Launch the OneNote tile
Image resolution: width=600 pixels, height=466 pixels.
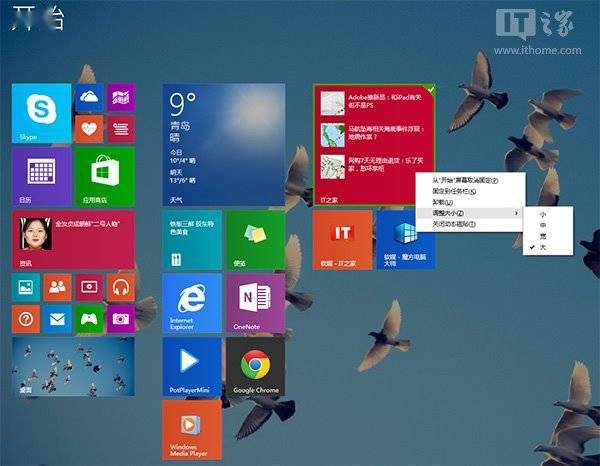[256, 303]
